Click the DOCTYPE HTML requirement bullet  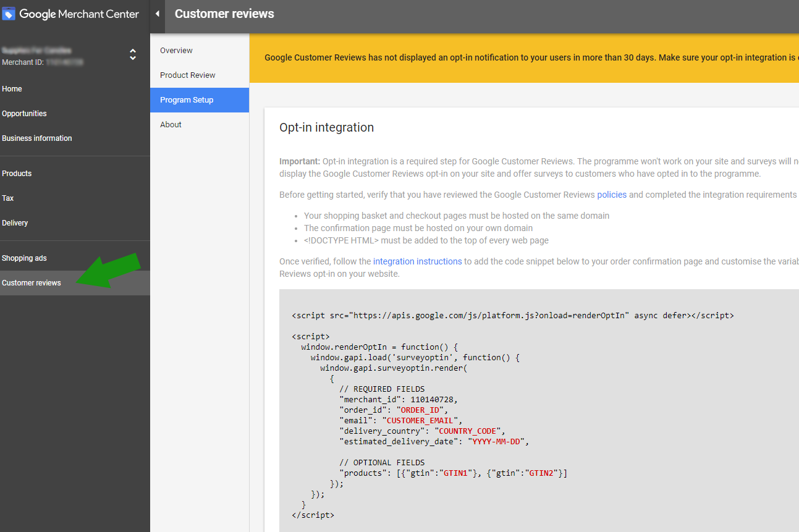pyautogui.click(x=426, y=240)
